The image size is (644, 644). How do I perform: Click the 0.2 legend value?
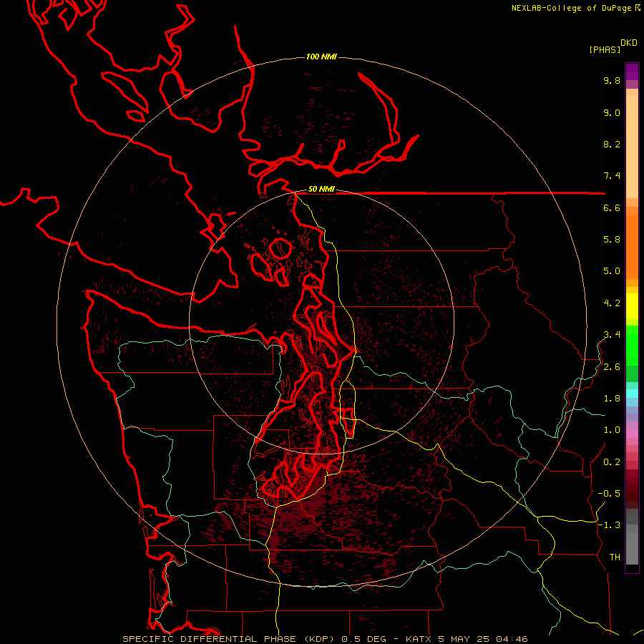coord(612,462)
